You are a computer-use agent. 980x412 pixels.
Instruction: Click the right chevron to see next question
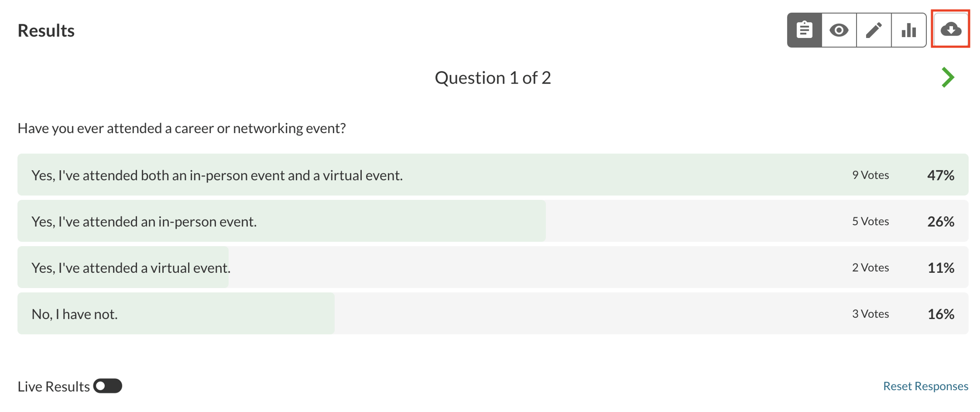click(x=948, y=77)
